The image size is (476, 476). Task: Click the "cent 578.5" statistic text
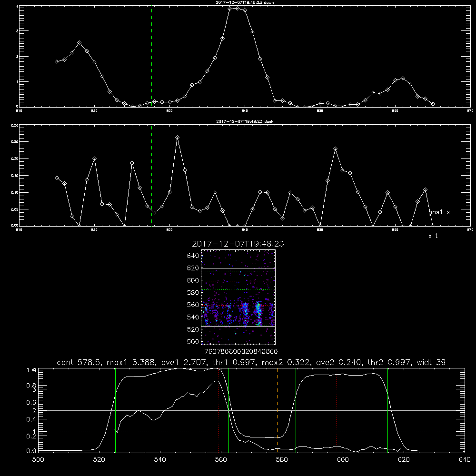click(78, 362)
